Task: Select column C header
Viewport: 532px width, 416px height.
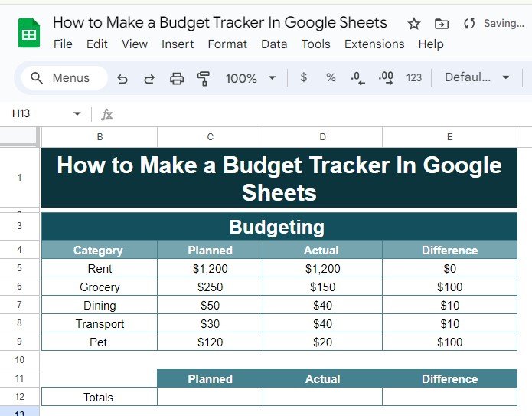Action: [210, 137]
